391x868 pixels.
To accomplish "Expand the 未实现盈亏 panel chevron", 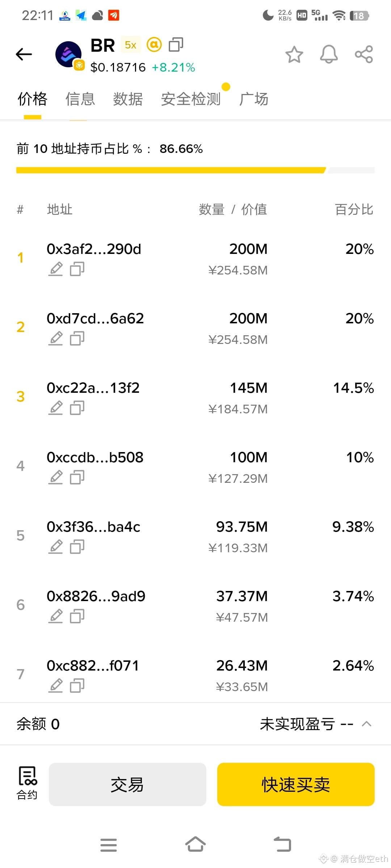I will 366,724.
